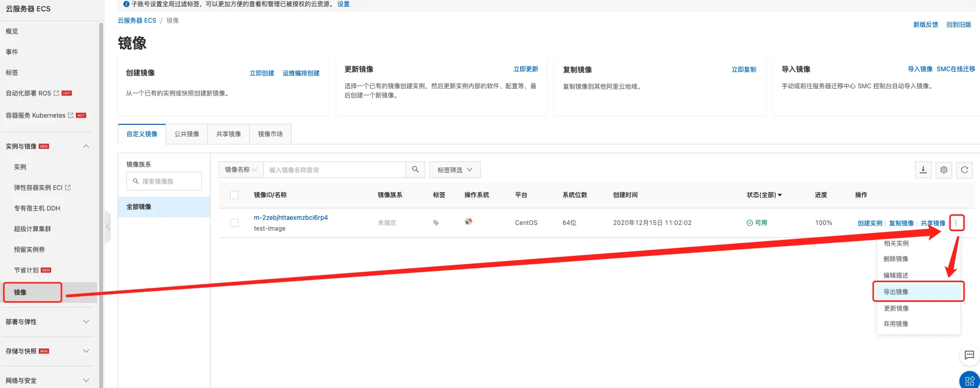Select 删除镜像 in the dropdown menu

click(896, 259)
